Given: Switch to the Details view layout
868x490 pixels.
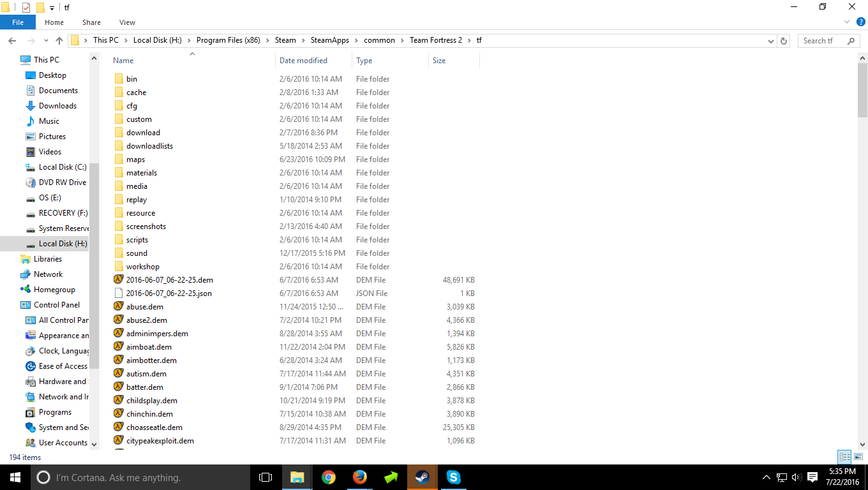Looking at the screenshot, I should click(845, 457).
